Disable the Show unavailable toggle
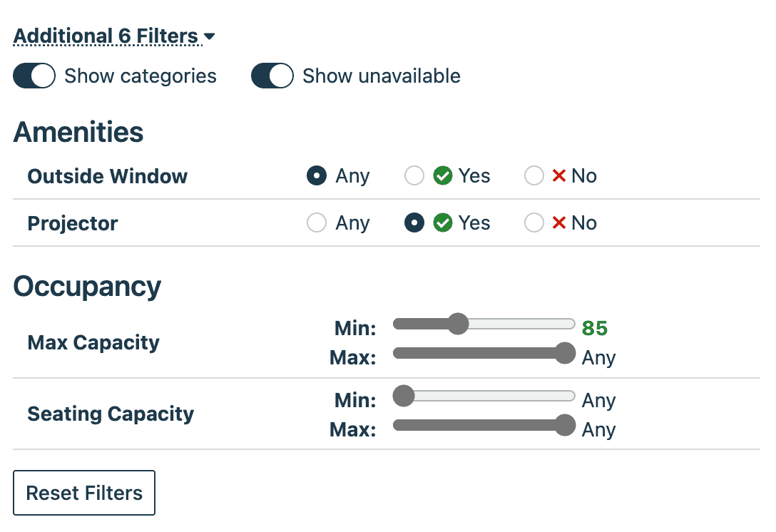 (x=272, y=76)
